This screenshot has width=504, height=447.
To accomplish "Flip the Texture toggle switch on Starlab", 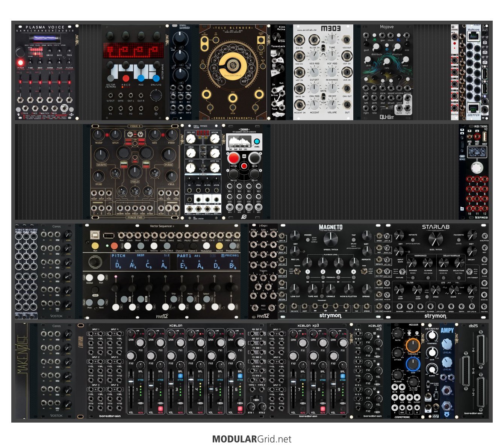I will pyautogui.click(x=402, y=271).
